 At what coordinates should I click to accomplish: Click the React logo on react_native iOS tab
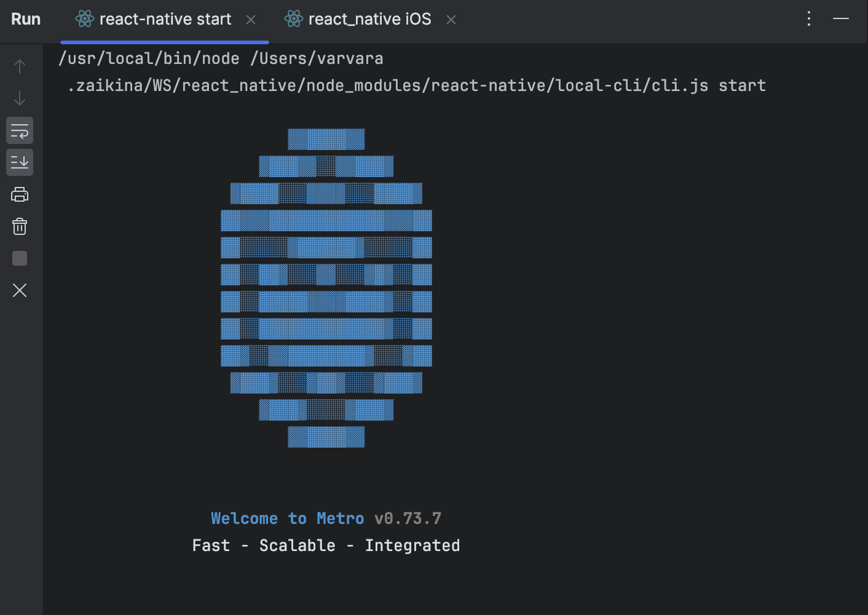pyautogui.click(x=293, y=18)
